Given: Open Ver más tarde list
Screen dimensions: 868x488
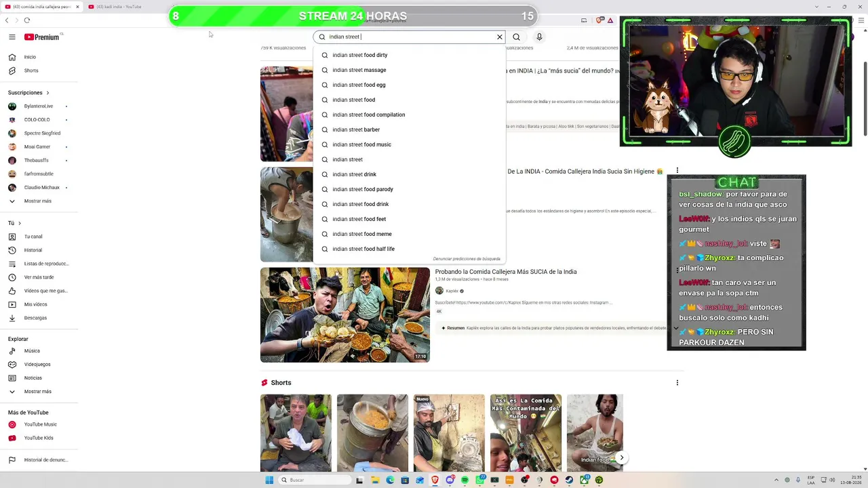Looking at the screenshot, I should coord(41,277).
